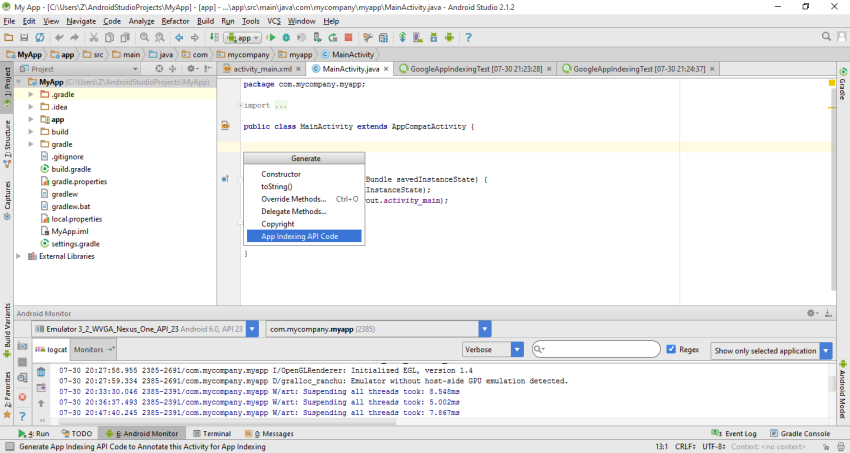Click the Debug app bug icon
Viewport: 850px width, 453px height.
pyautogui.click(x=286, y=37)
